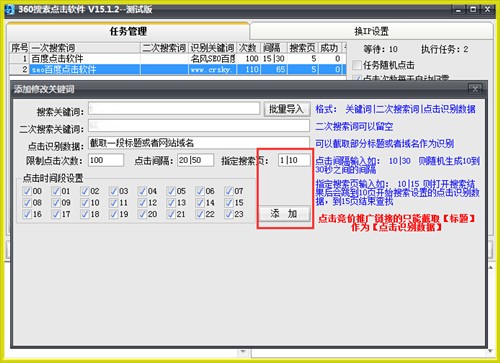Click the 指定搜索页 field showing 1|10

click(x=294, y=160)
